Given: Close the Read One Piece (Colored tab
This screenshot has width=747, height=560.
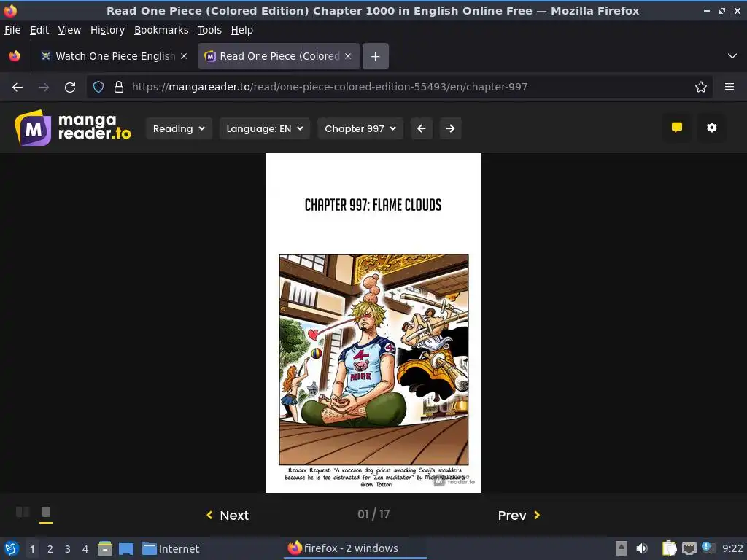Looking at the screenshot, I should (348, 56).
